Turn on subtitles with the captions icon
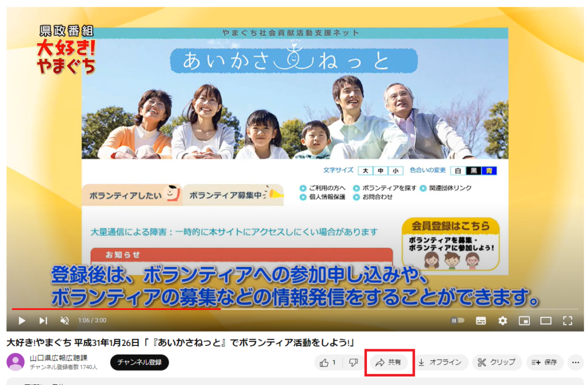This screenshot has height=385, width=588. coord(481,321)
